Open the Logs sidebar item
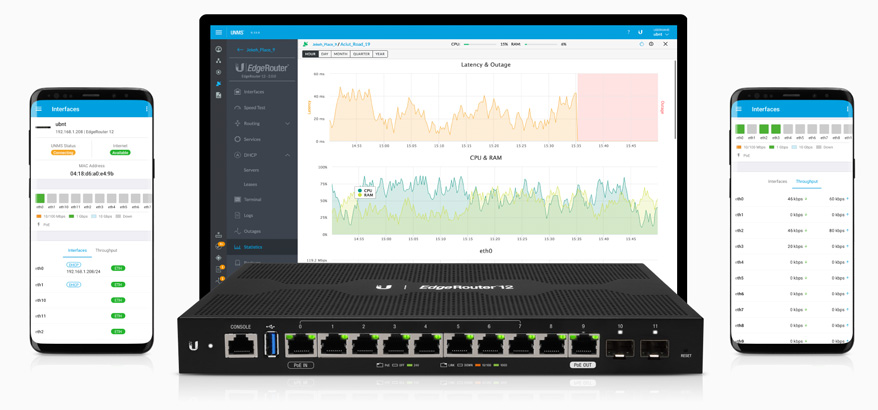Viewport: 878px width, 410px height. (x=248, y=215)
